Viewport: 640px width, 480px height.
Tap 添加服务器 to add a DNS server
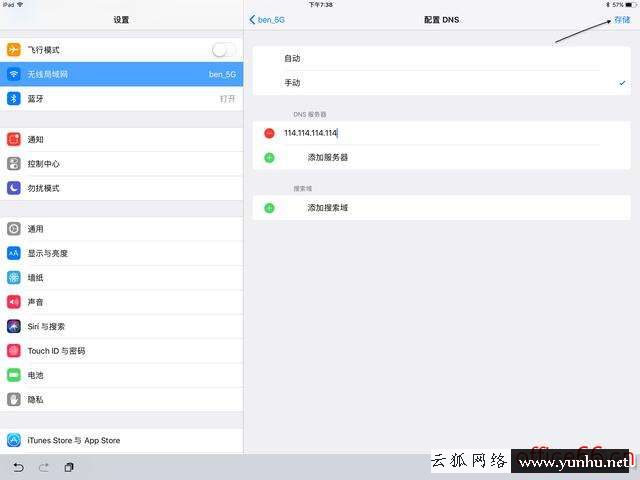tap(327, 158)
